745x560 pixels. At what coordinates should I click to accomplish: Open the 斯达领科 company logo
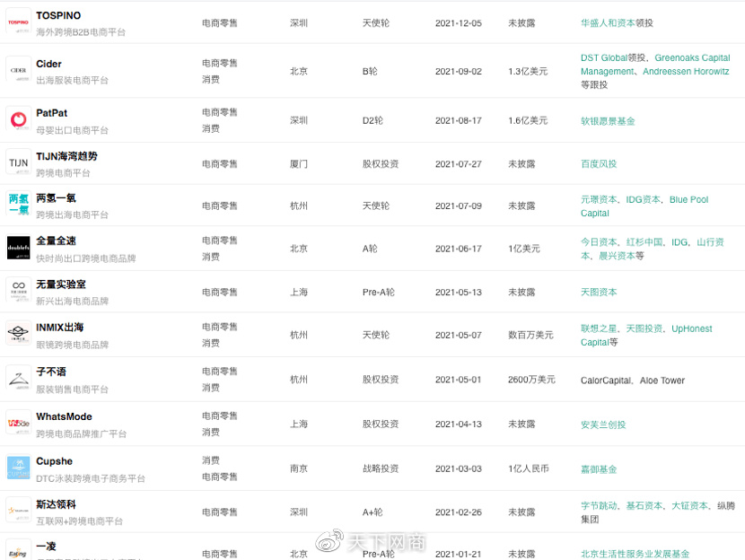pos(19,510)
